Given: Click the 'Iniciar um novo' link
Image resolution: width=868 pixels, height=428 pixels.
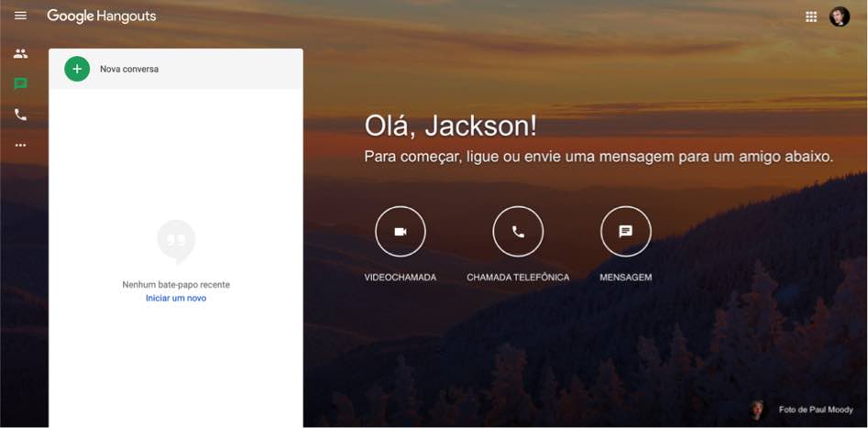Looking at the screenshot, I should pyautogui.click(x=176, y=298).
